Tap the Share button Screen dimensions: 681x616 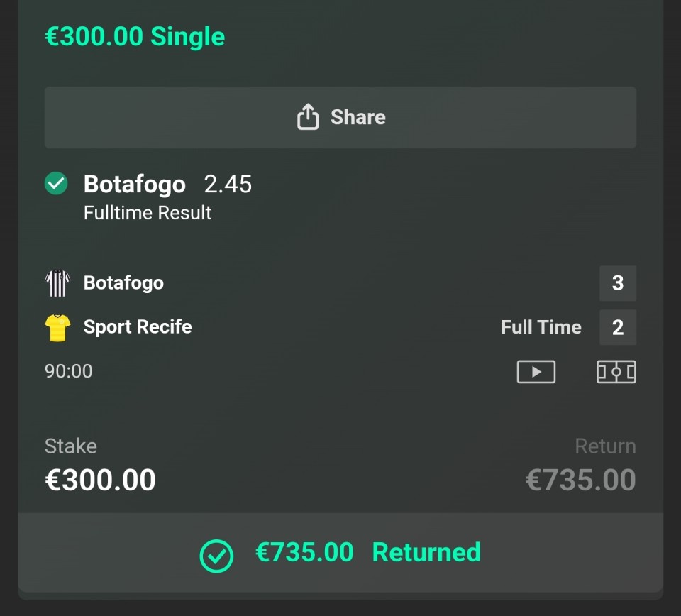click(x=340, y=117)
